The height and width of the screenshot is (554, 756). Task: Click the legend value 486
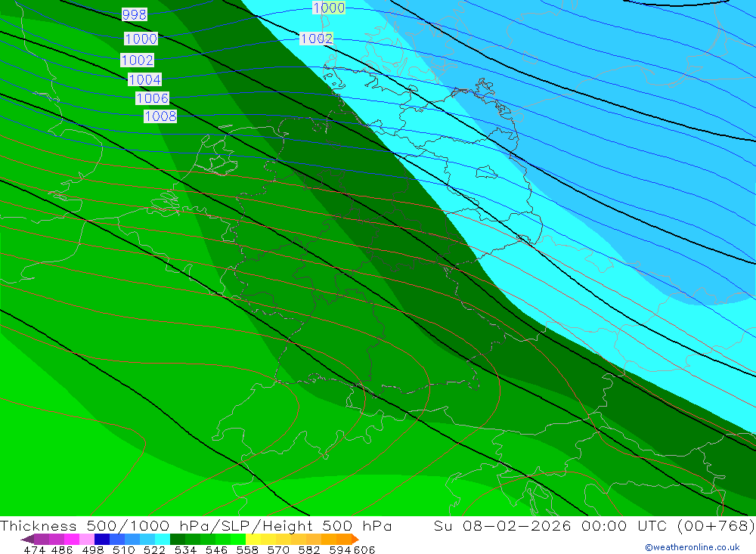62,549
